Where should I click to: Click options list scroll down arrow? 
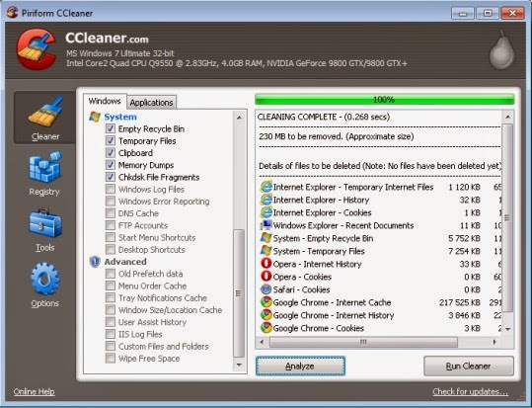point(239,366)
